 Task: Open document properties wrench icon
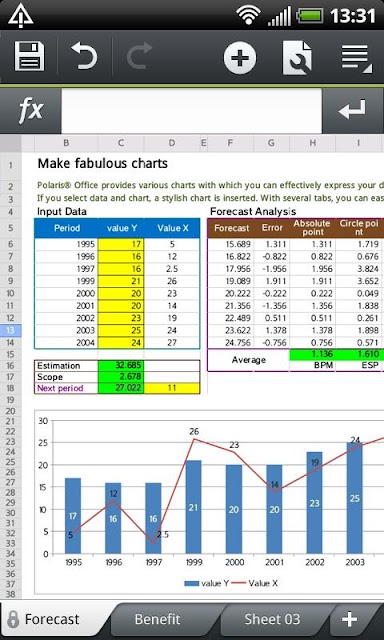(297, 57)
